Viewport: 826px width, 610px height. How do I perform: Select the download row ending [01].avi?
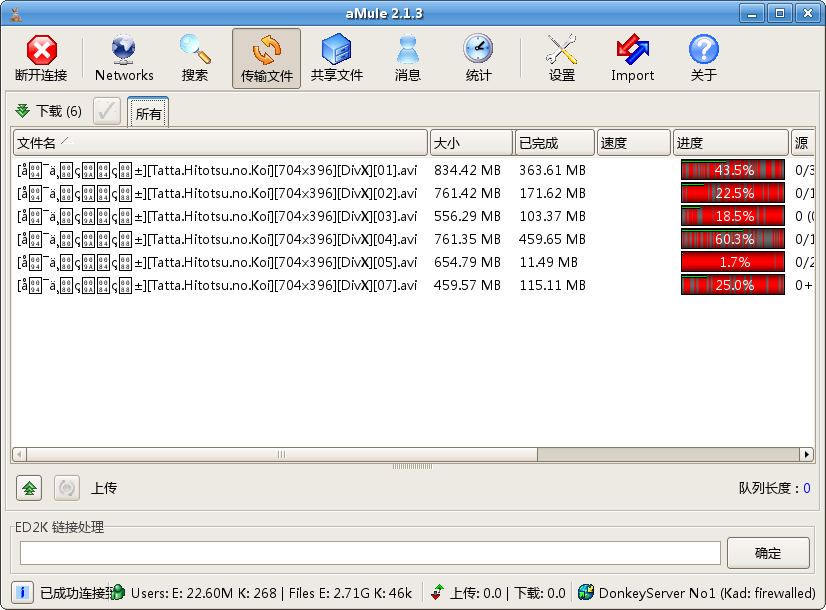click(x=413, y=170)
